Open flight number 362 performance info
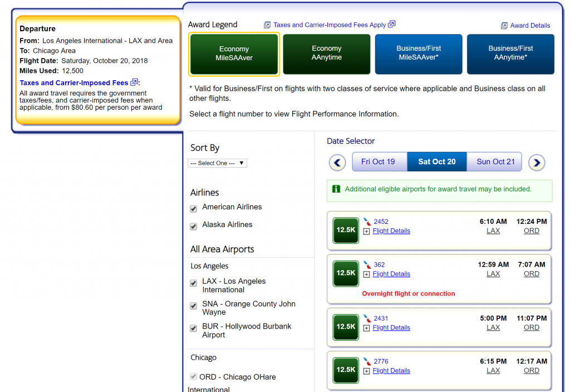Screen dimensions: 570x392 point(379,264)
